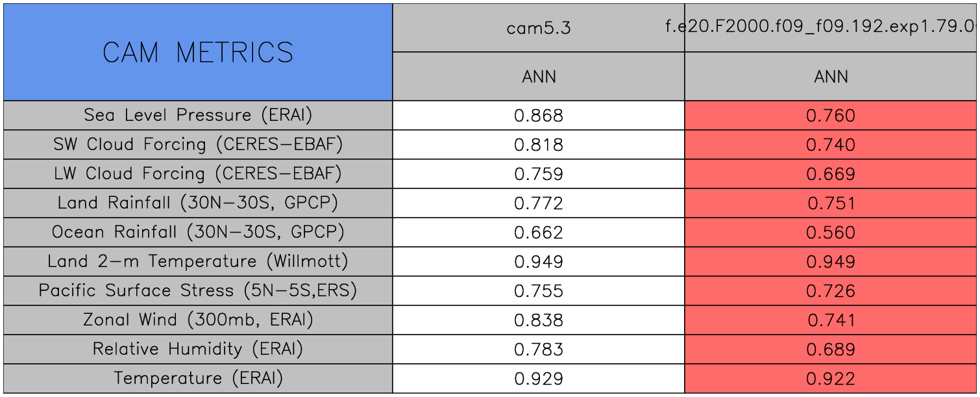The height and width of the screenshot is (397, 980).
Task: Click the SW Cloud Forcing row label
Action: [x=198, y=145]
